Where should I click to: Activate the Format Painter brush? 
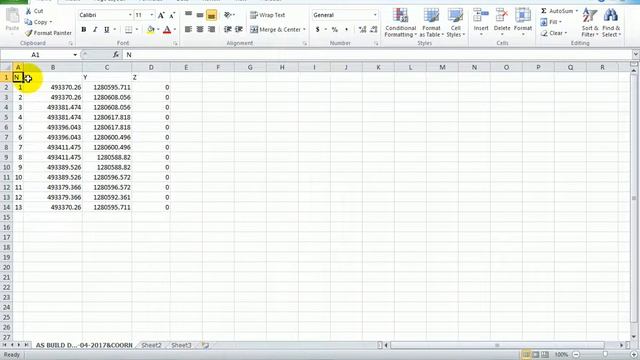pyautogui.click(x=29, y=33)
